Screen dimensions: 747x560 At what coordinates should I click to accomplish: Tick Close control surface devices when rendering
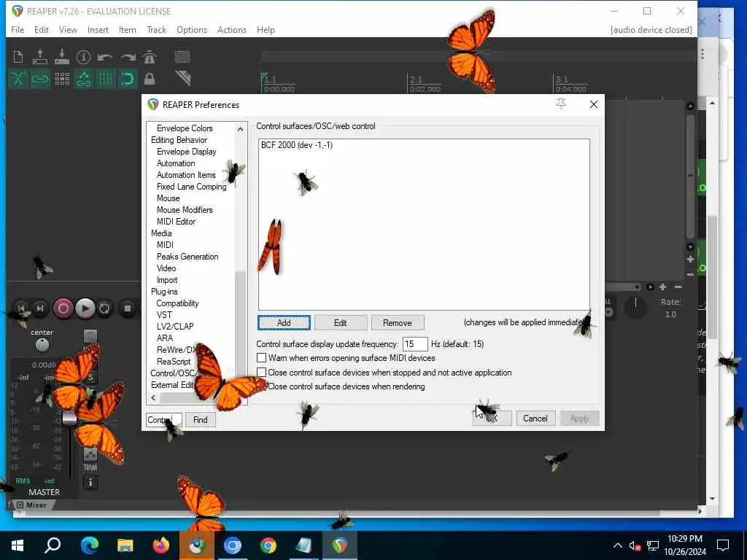(262, 386)
